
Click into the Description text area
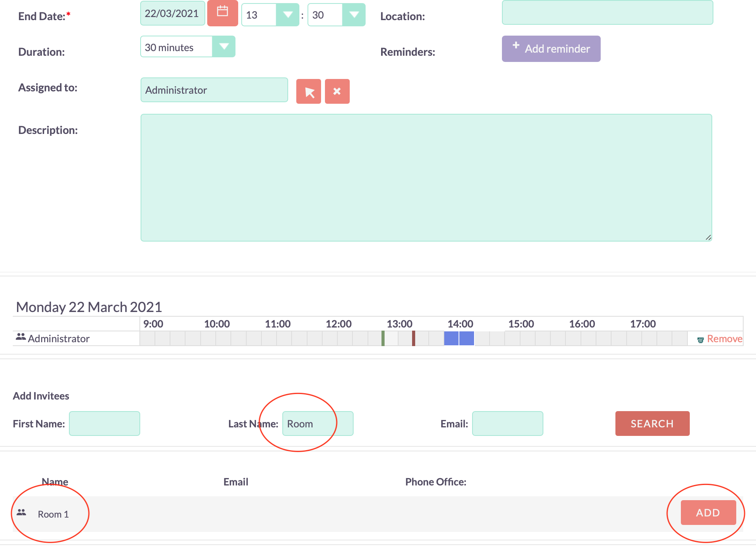tap(426, 178)
